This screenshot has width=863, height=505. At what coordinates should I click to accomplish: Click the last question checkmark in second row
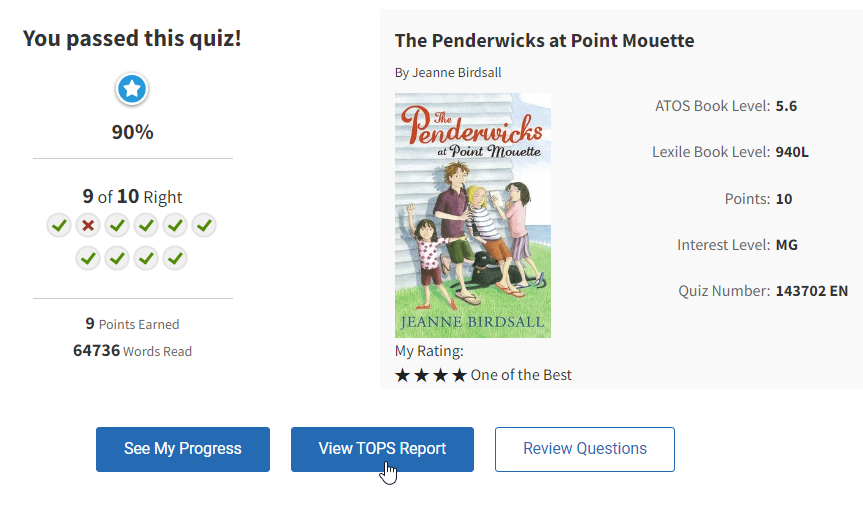click(175, 258)
